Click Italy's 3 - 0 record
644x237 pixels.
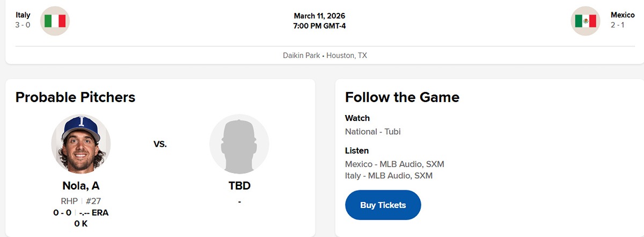(x=23, y=25)
